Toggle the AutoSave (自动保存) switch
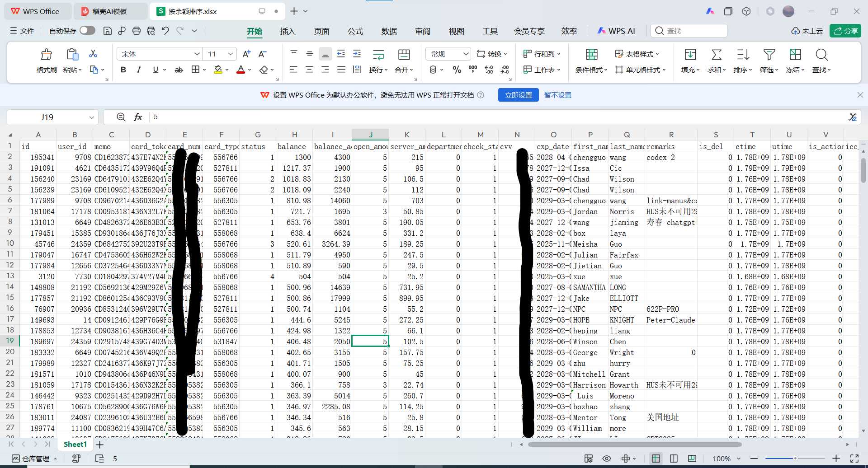The height and width of the screenshot is (468, 868). (x=87, y=30)
